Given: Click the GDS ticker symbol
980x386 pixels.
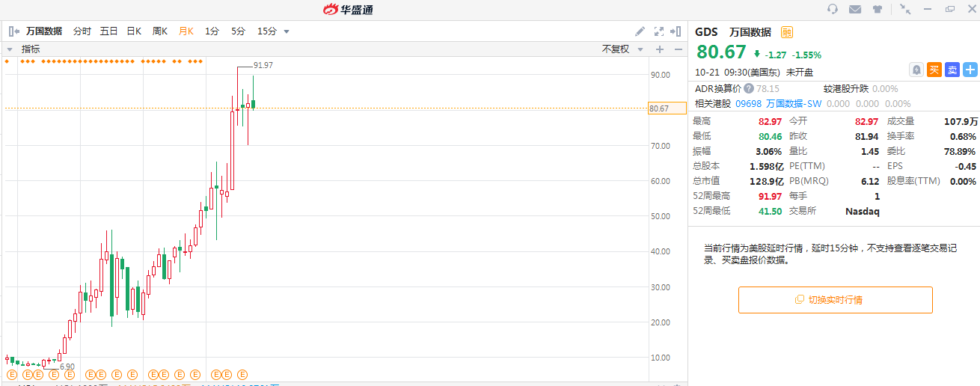Looking at the screenshot, I should pyautogui.click(x=706, y=32).
